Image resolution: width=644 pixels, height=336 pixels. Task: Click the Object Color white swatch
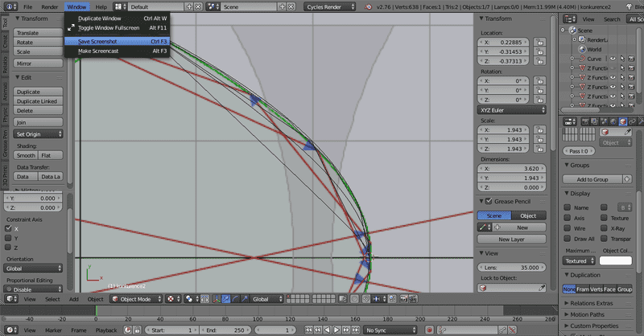pos(616,260)
